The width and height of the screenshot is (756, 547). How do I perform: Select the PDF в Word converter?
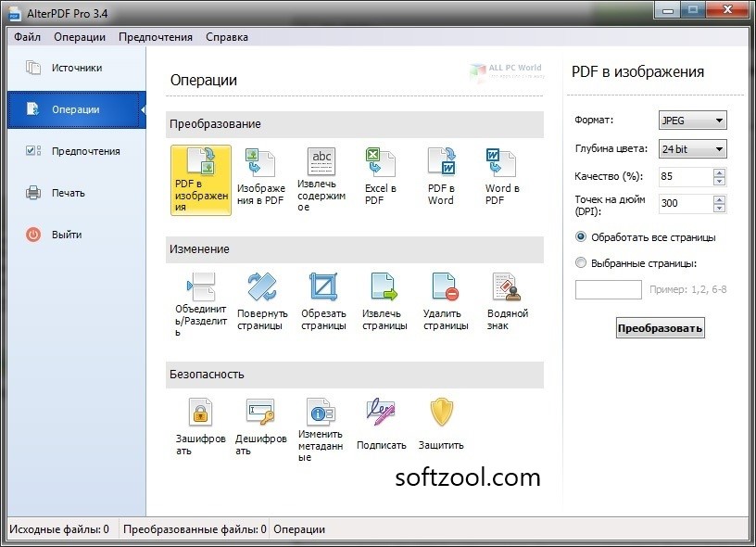[441, 179]
